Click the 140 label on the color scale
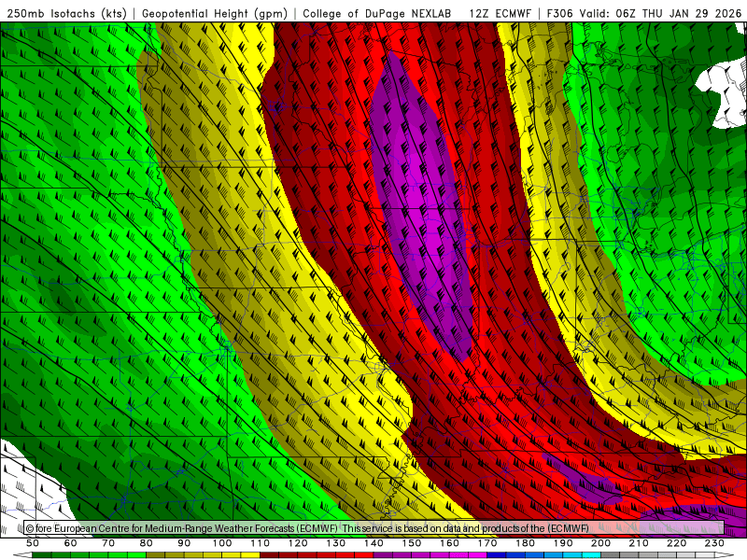 tap(373, 543)
